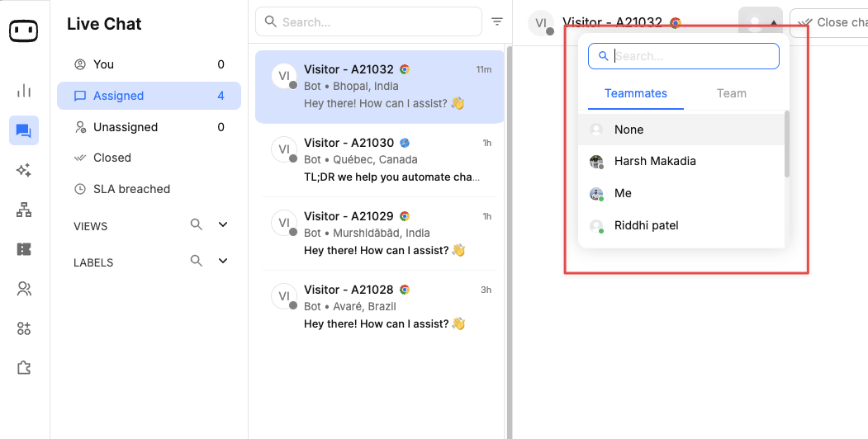Viewport: 868px width, 439px height.
Task: Open the analytics bar chart icon
Action: point(24,91)
